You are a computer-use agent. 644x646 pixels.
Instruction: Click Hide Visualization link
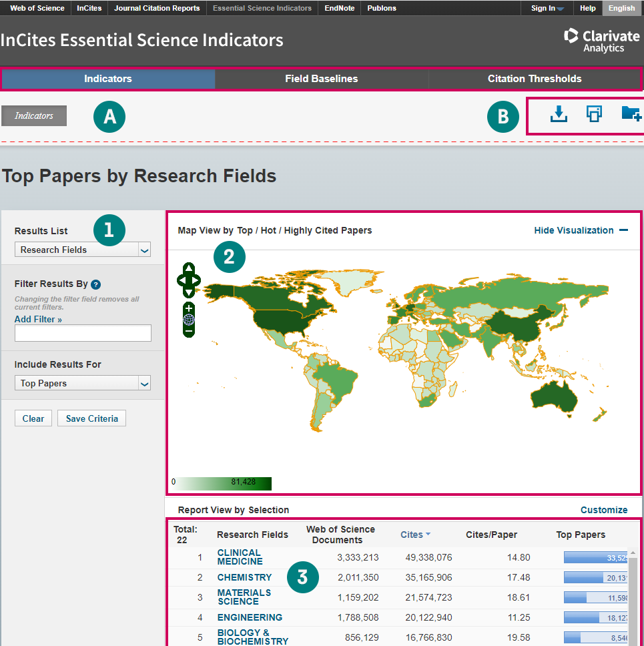click(573, 230)
